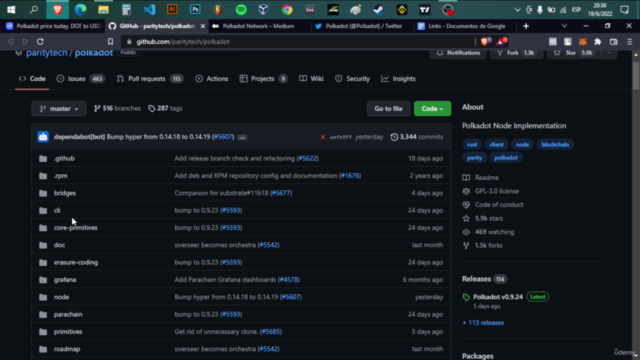
Task: Open Adobe Illustrator from taskbar
Action: (x=172, y=9)
